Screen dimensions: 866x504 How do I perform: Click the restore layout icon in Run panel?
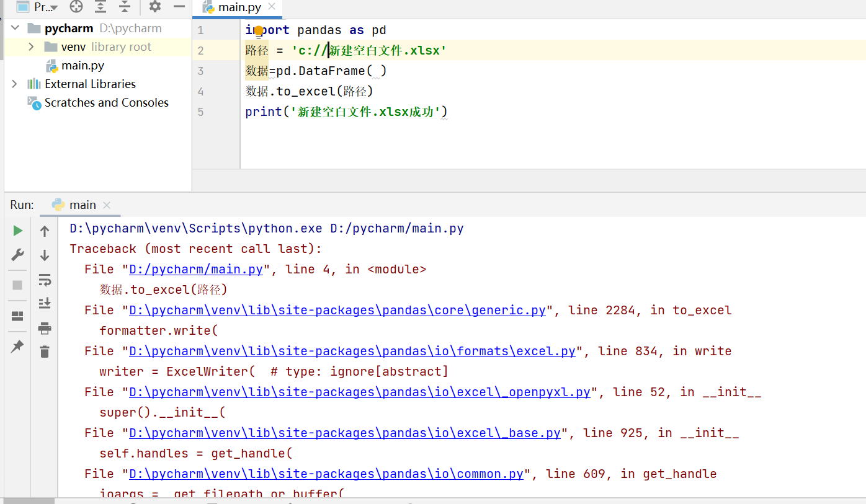[18, 316]
